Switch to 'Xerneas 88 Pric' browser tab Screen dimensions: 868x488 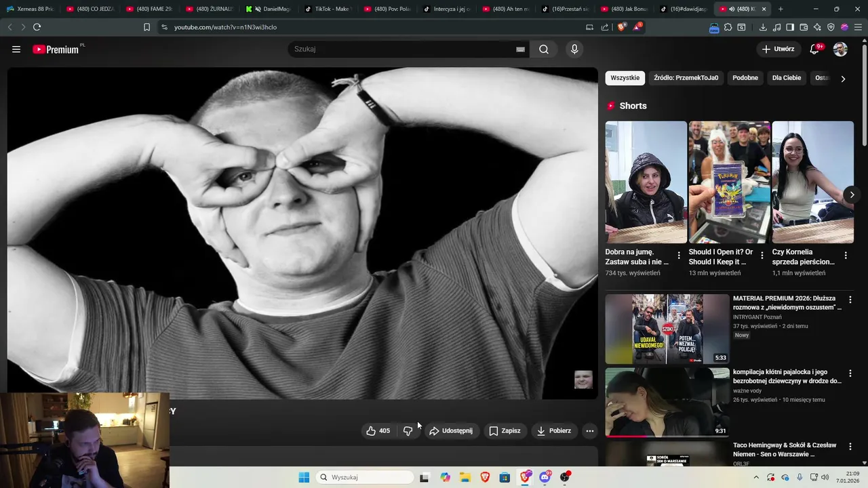point(30,9)
